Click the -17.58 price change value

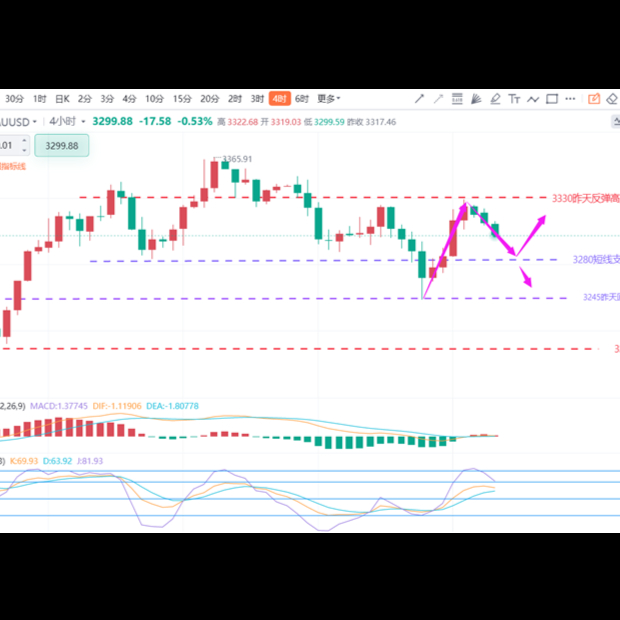click(155, 121)
